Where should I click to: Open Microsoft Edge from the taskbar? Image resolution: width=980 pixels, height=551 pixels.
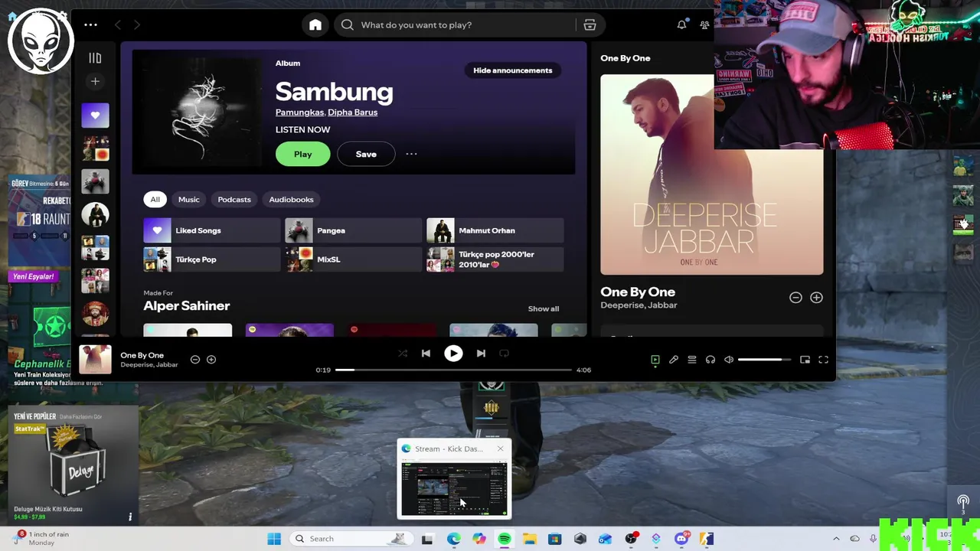tap(453, 539)
